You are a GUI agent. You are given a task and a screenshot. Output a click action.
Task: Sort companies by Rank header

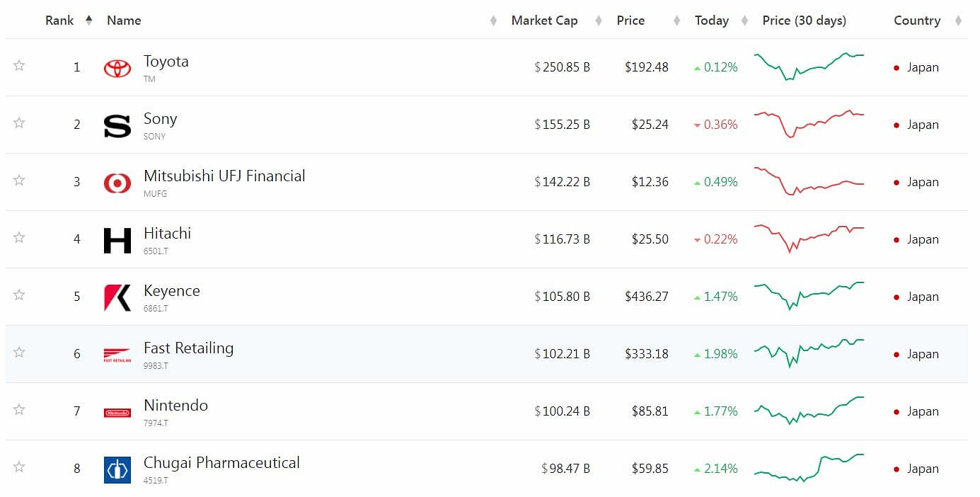59,21
